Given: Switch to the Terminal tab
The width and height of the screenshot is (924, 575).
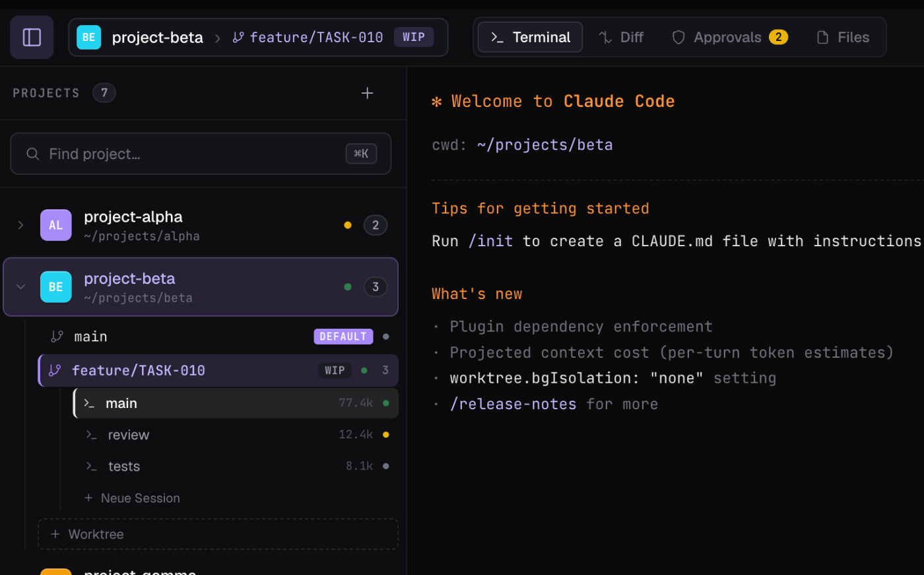Looking at the screenshot, I should coord(530,37).
